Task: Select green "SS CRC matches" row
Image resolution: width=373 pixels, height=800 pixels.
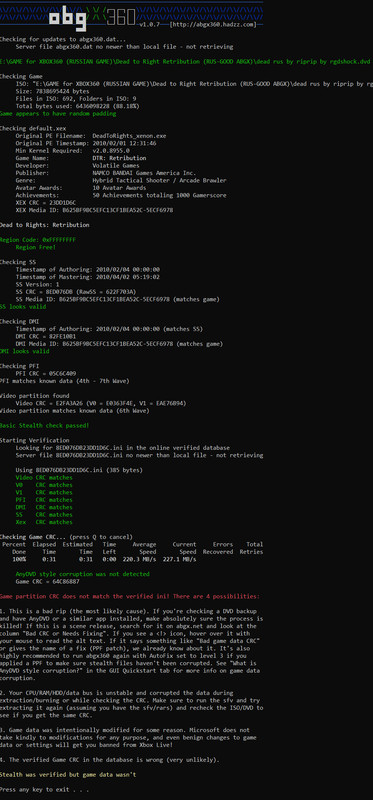Action: click(44, 515)
